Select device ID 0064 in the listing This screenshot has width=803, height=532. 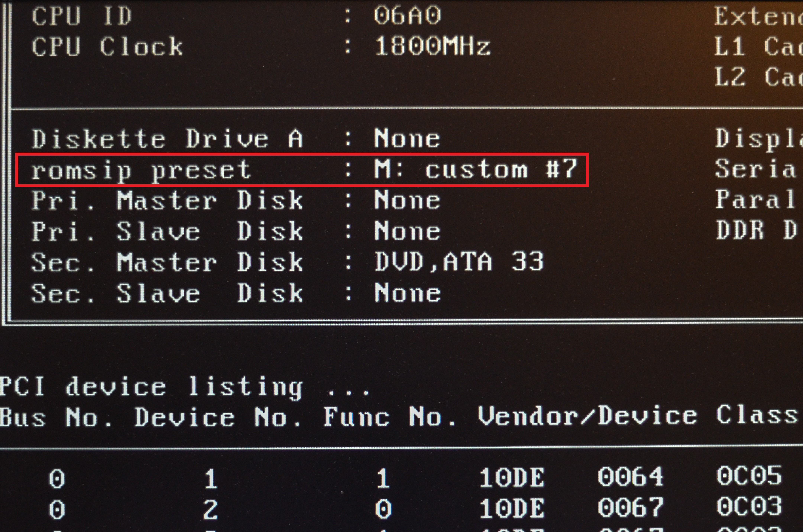tap(630, 477)
